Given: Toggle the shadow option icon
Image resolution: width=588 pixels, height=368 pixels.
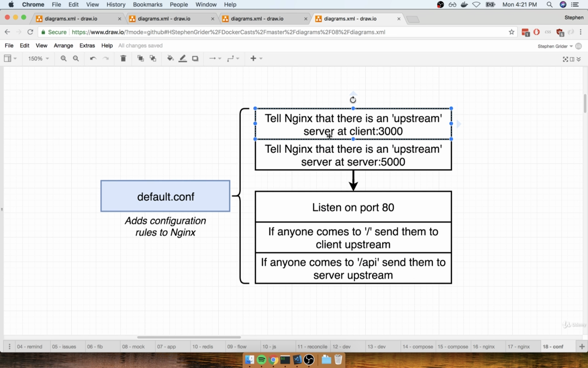Looking at the screenshot, I should (195, 58).
